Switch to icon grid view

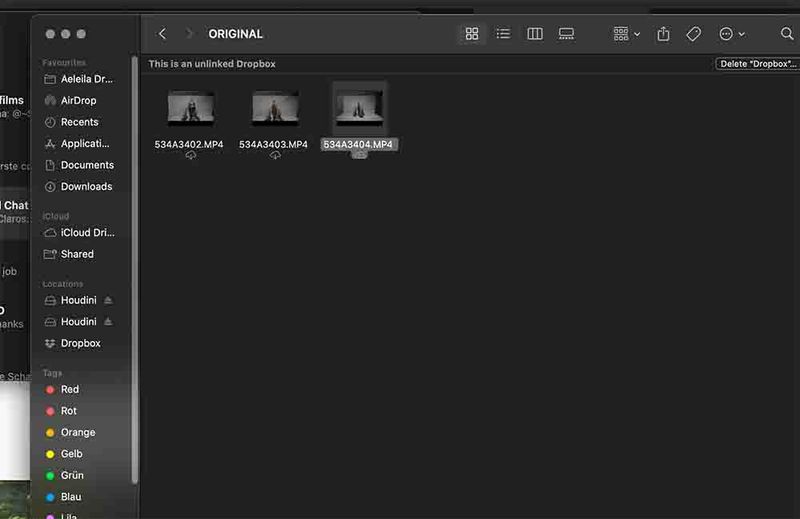[x=472, y=34]
